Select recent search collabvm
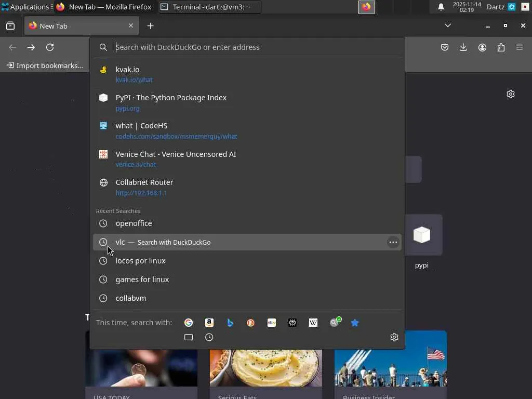 [247, 298]
